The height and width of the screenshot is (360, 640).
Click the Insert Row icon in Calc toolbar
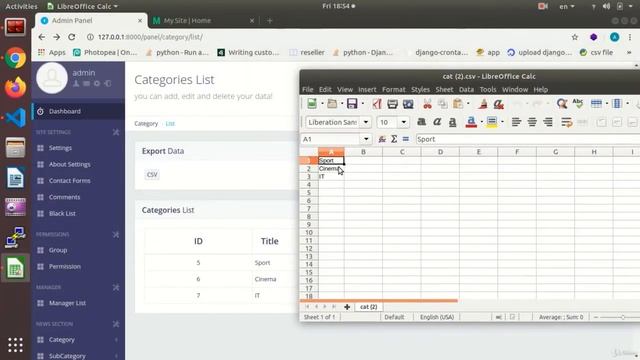(596, 104)
